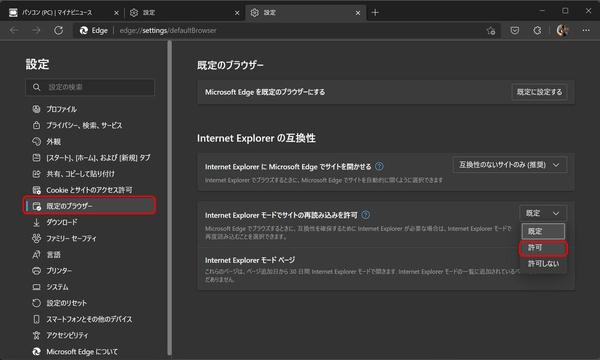The height and width of the screenshot is (360, 600).
Task: Reload the page with refresh icon
Action: 58,30
